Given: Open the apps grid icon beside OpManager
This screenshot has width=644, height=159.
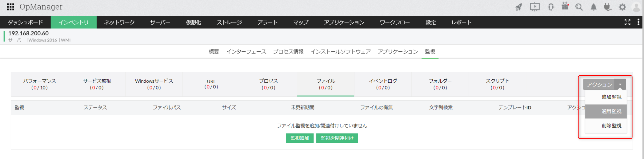Looking at the screenshot, I should pyautogui.click(x=10, y=7).
